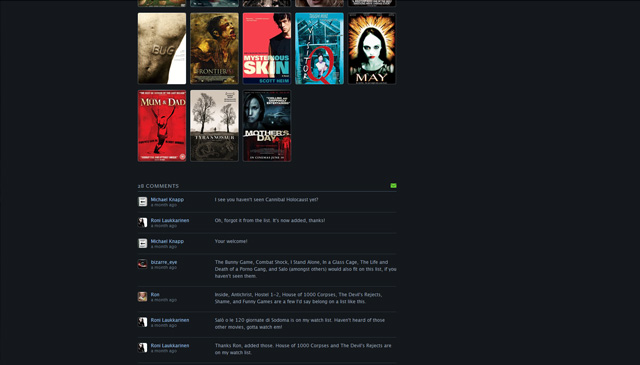
Task: Select the Mysterious Skin poster
Action: coord(267,49)
